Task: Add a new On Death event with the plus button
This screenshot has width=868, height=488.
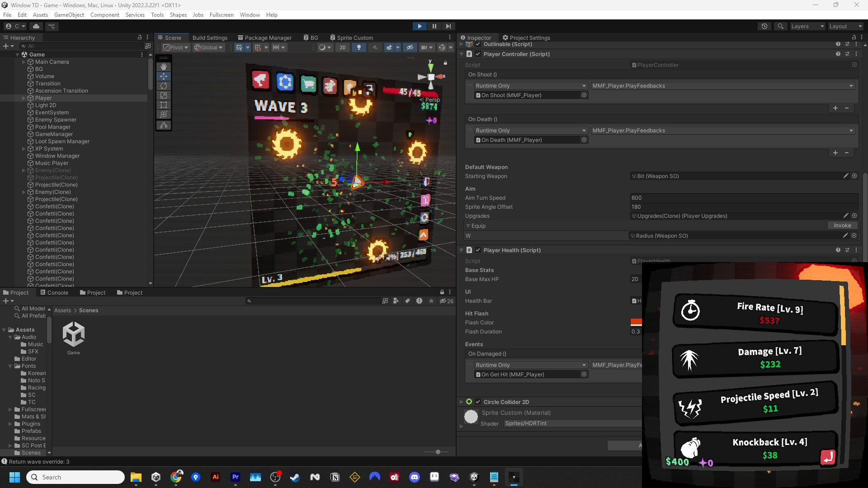Action: pyautogui.click(x=835, y=153)
